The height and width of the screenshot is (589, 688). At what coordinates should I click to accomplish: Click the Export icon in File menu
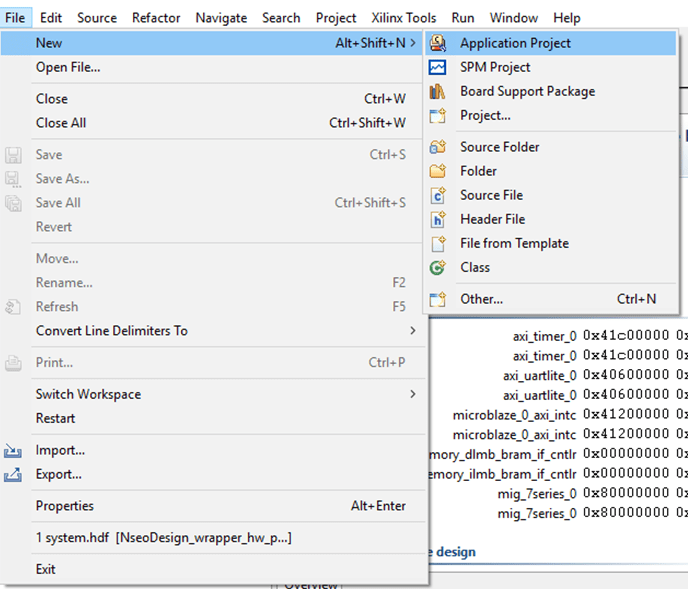point(13,475)
